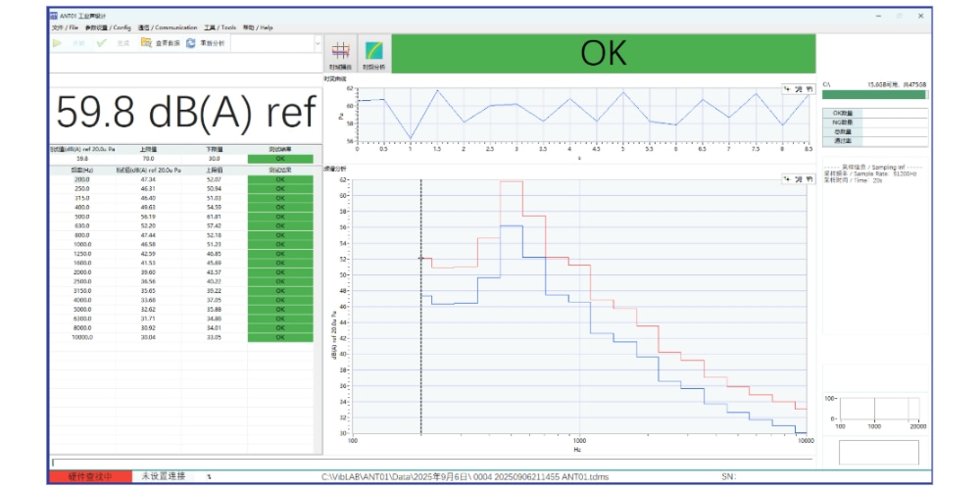Open the View Data folder icon
The height and width of the screenshot is (490, 980).
(x=146, y=43)
